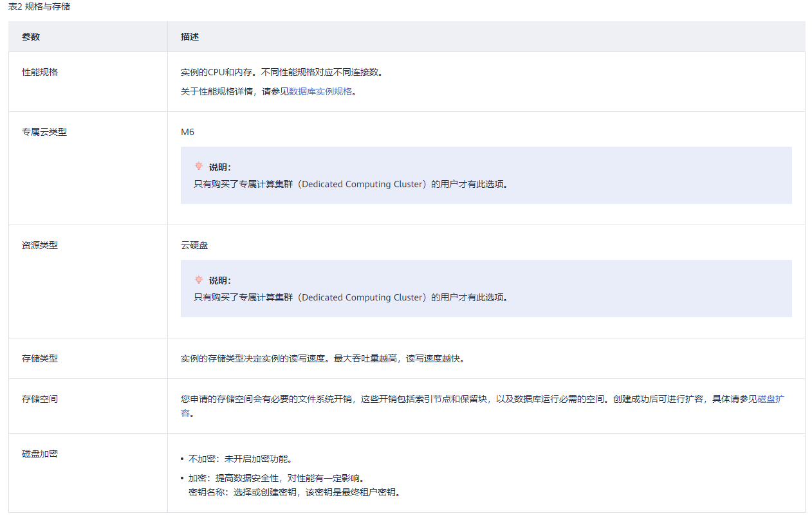Click the 不加密 bullet item

240,459
